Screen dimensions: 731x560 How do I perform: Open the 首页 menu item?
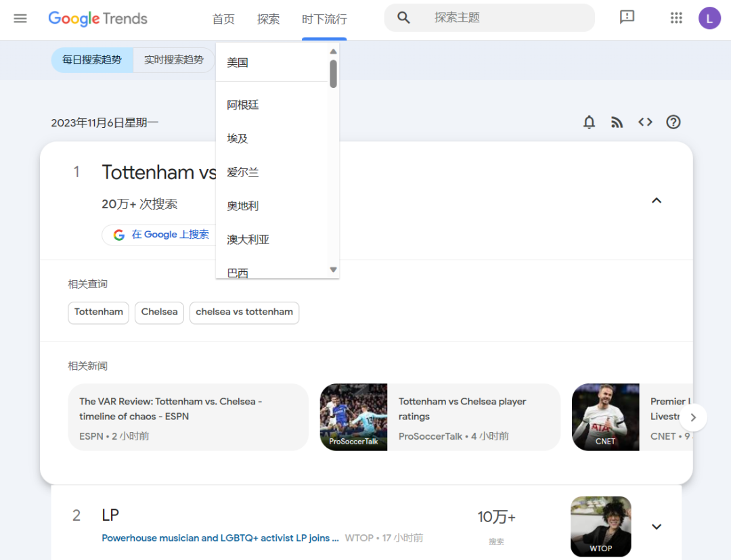coord(223,19)
